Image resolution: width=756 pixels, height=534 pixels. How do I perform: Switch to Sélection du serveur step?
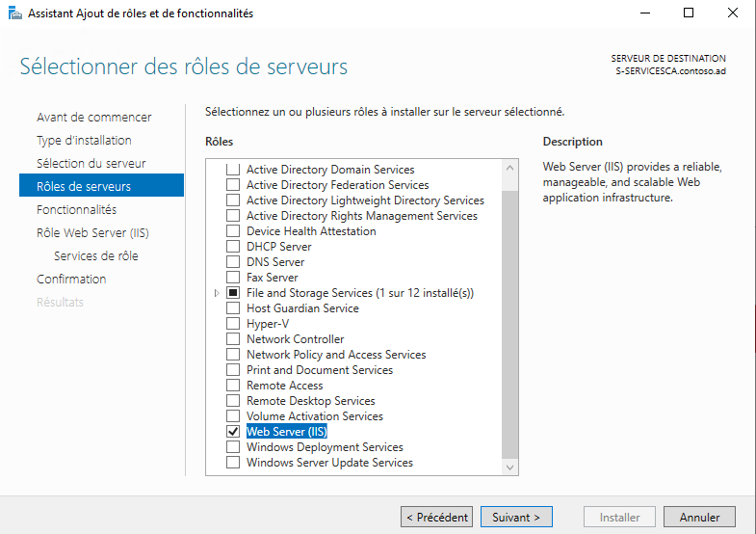pyautogui.click(x=91, y=164)
